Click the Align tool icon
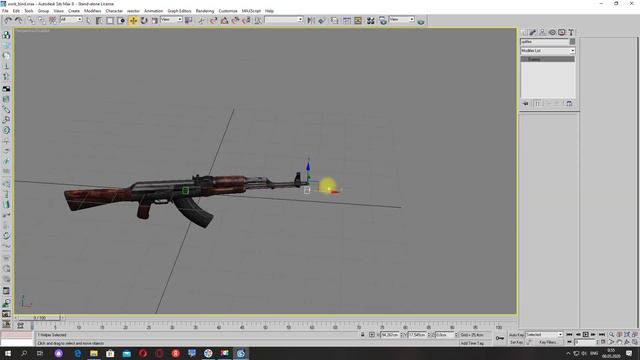640x360 pixels. [322, 20]
